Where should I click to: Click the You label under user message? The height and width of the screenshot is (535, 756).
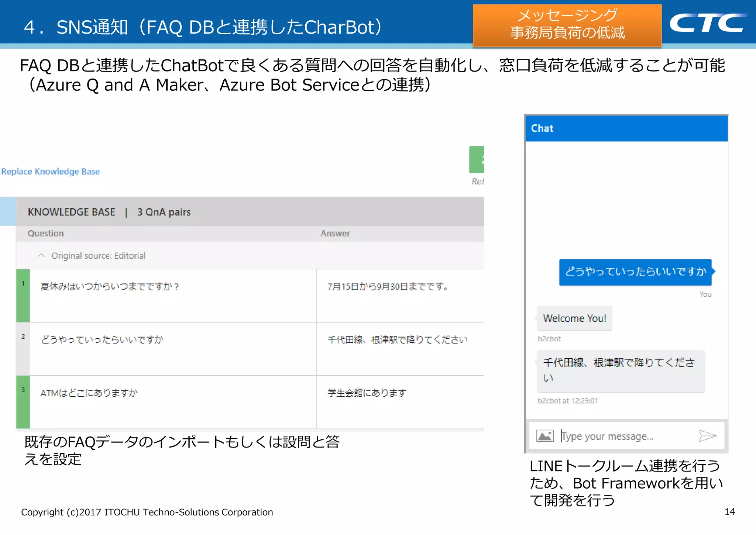[705, 294]
